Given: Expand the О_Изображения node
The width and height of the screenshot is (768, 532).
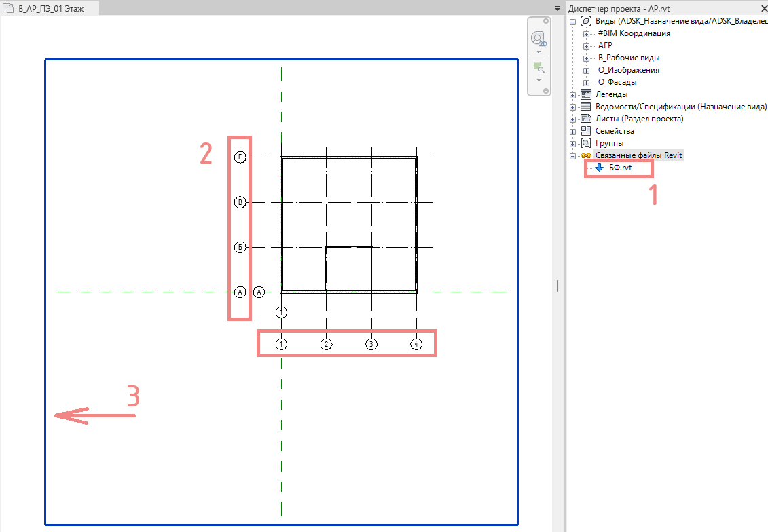Looking at the screenshot, I should coord(586,71).
